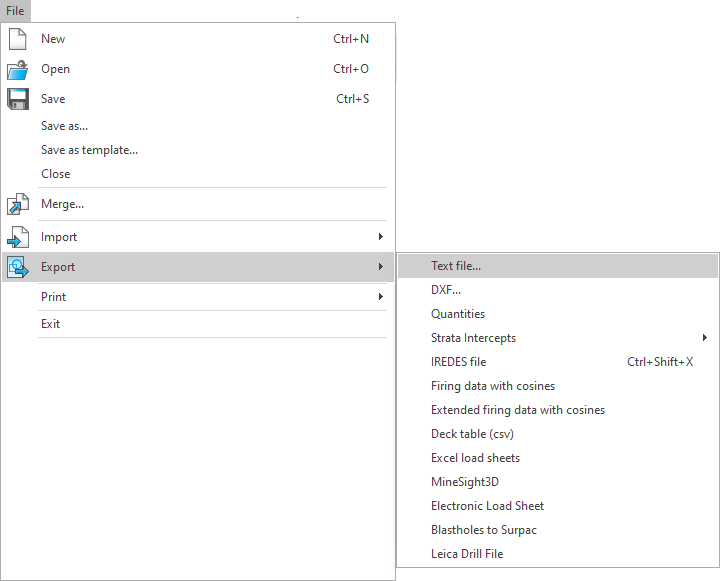This screenshot has width=720, height=581.
Task: Click the New document icon
Action: click(x=17, y=39)
